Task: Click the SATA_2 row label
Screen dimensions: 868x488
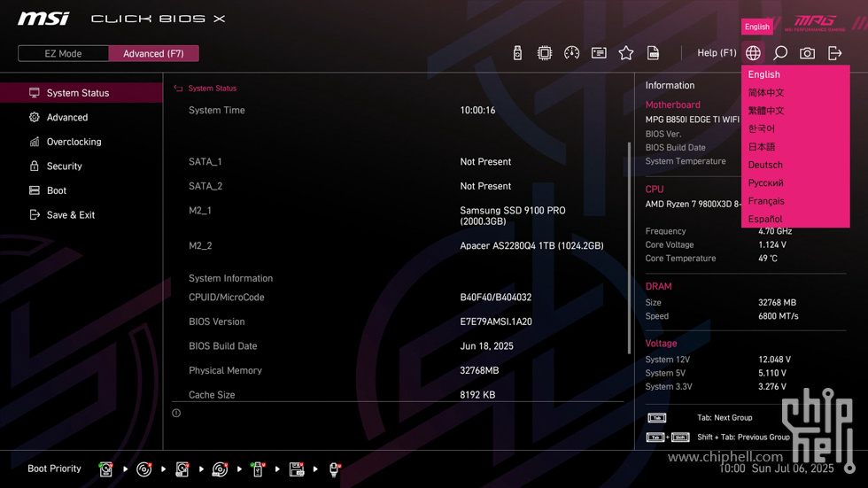Action: click(x=205, y=186)
